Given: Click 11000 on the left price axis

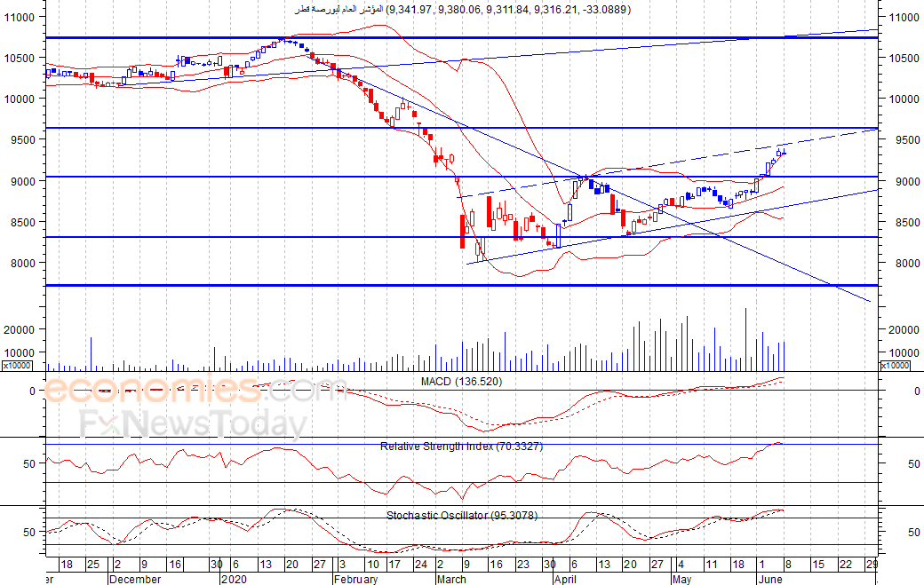Looking at the screenshot, I should point(20,17).
